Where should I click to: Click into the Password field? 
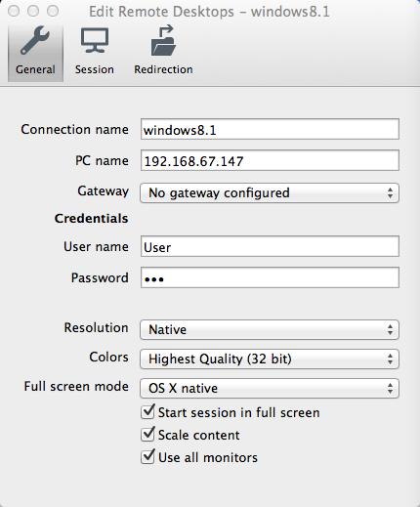270,277
